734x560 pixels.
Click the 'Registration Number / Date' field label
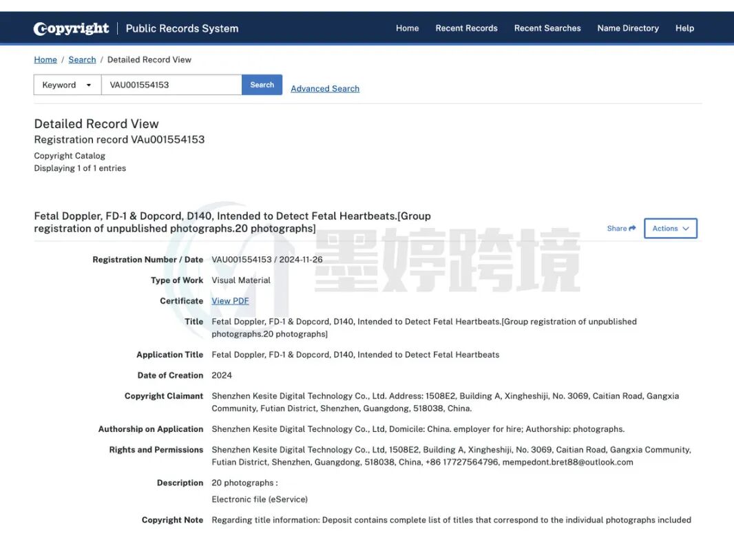click(148, 260)
